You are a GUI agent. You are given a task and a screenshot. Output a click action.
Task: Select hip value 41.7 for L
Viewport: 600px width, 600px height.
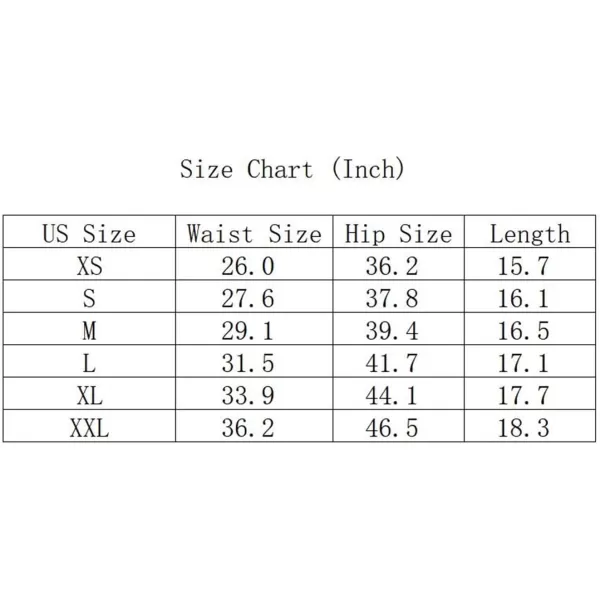tap(392, 363)
